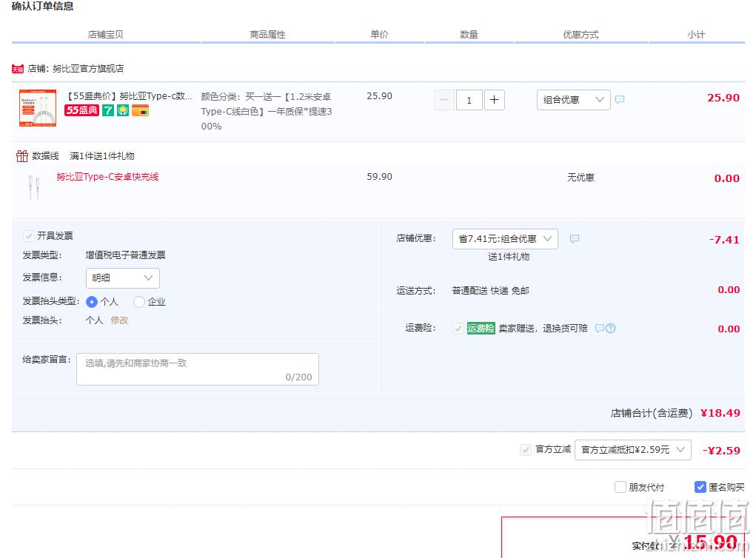The height and width of the screenshot is (558, 756).
Task: Open the 明细 invoice info dropdown
Action: [122, 278]
